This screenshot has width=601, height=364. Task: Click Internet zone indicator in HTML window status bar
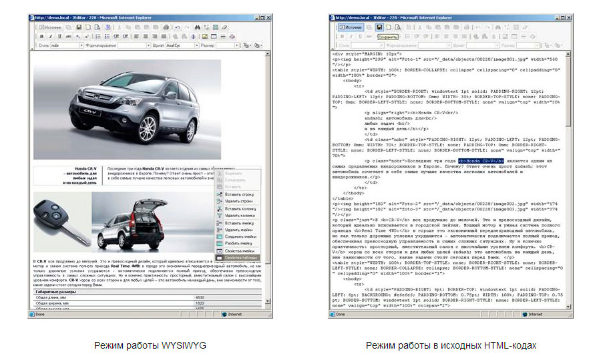click(532, 314)
